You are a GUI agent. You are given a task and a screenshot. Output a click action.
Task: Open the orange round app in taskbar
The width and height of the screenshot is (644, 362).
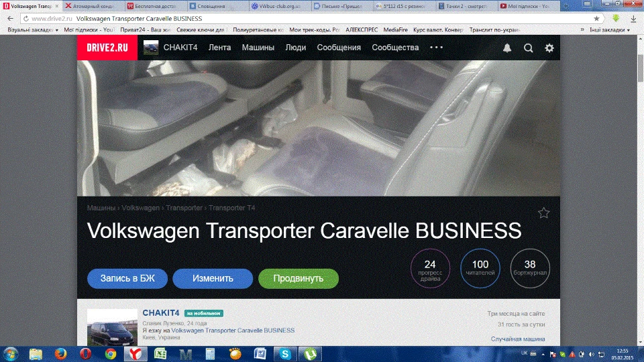[x=235, y=354]
